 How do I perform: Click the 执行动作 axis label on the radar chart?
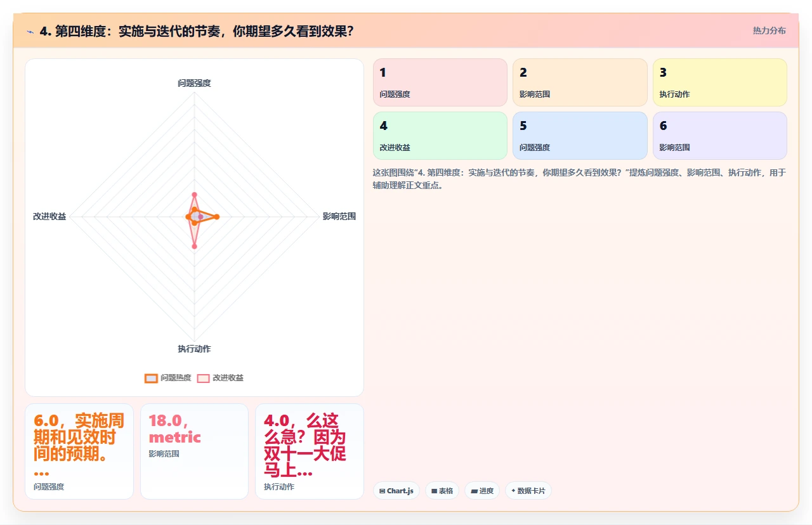coord(194,349)
